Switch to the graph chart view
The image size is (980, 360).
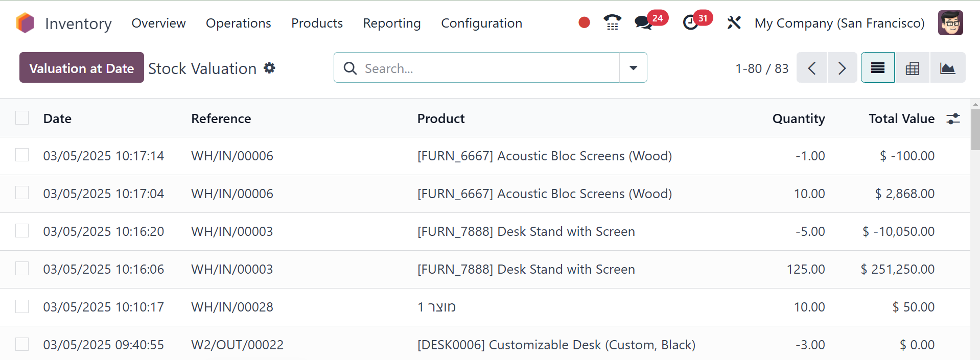tap(947, 68)
